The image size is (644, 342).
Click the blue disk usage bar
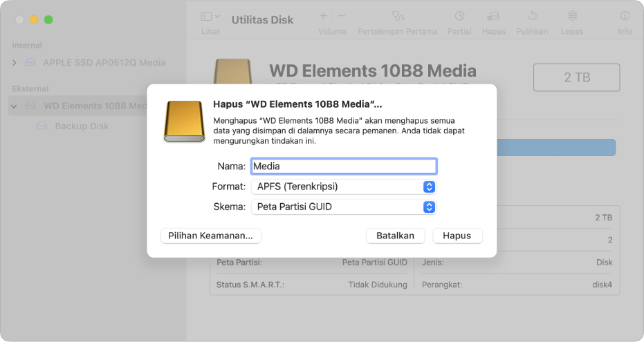click(x=556, y=148)
